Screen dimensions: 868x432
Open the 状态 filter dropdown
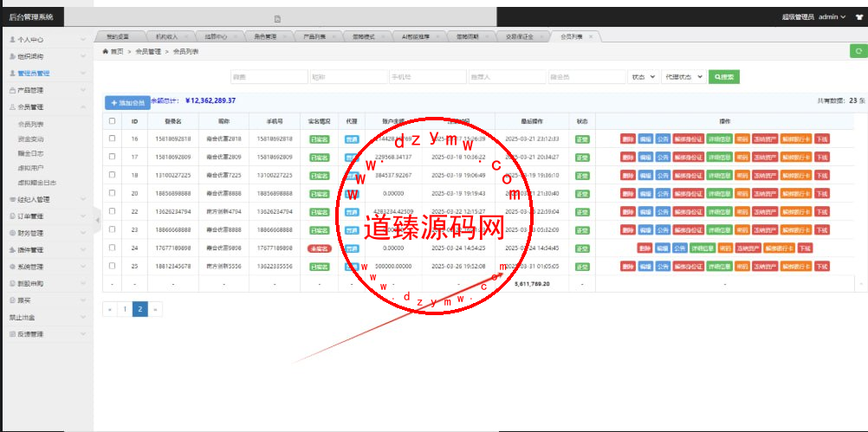click(x=644, y=77)
